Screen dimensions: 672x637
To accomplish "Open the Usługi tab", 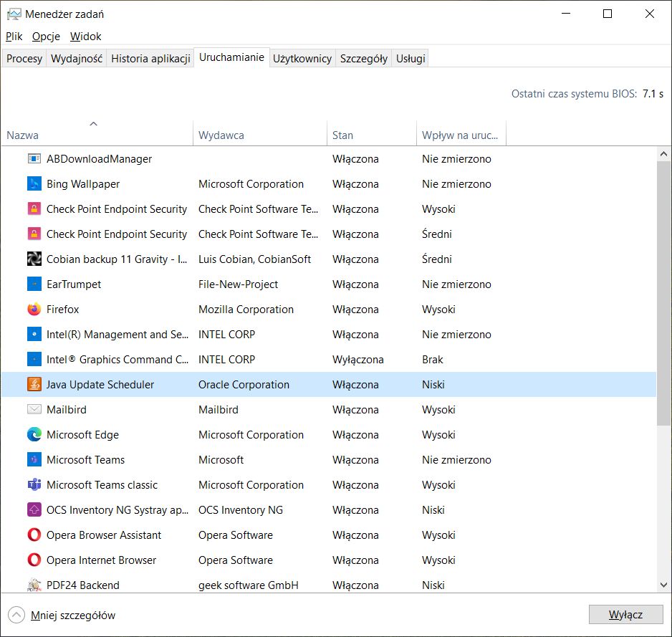I will (411, 59).
